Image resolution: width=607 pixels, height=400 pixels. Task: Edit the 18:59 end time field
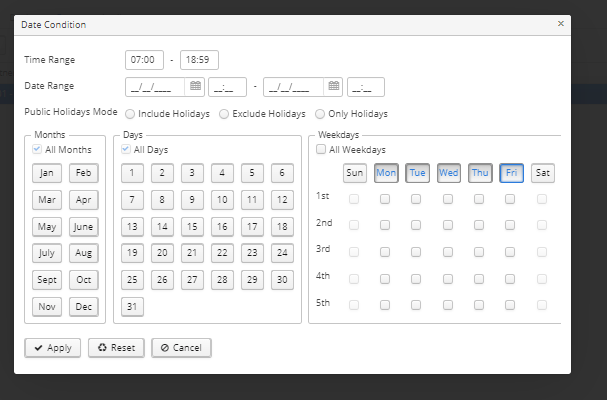pyautogui.click(x=199, y=60)
